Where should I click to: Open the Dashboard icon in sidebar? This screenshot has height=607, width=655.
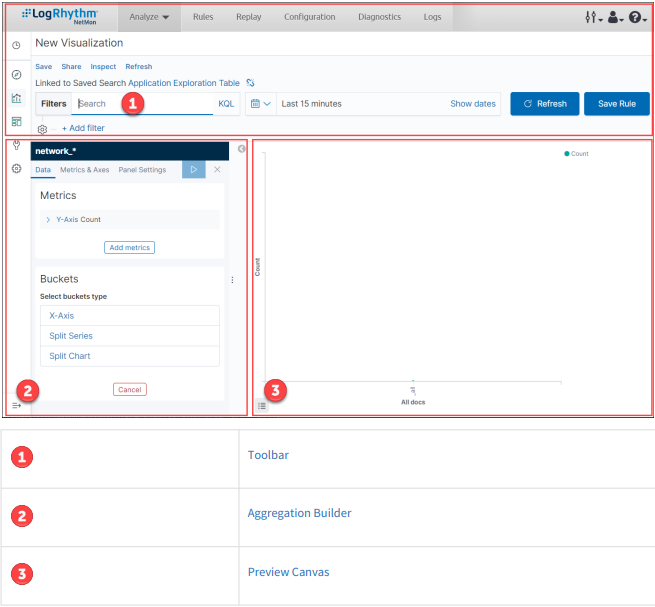tap(16, 121)
